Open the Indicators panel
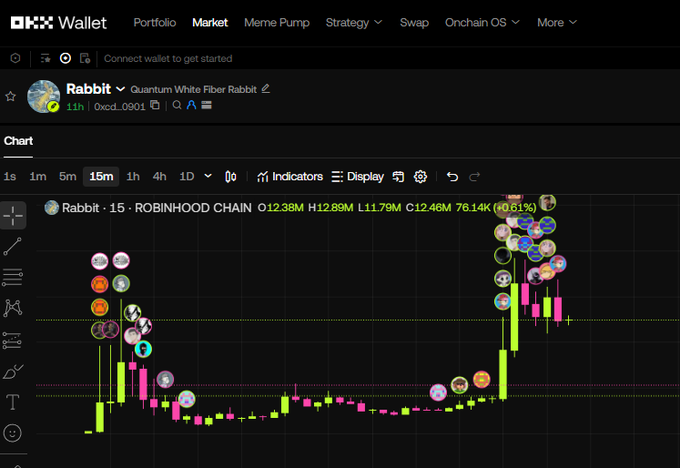This screenshot has width=680, height=468. pyautogui.click(x=290, y=177)
